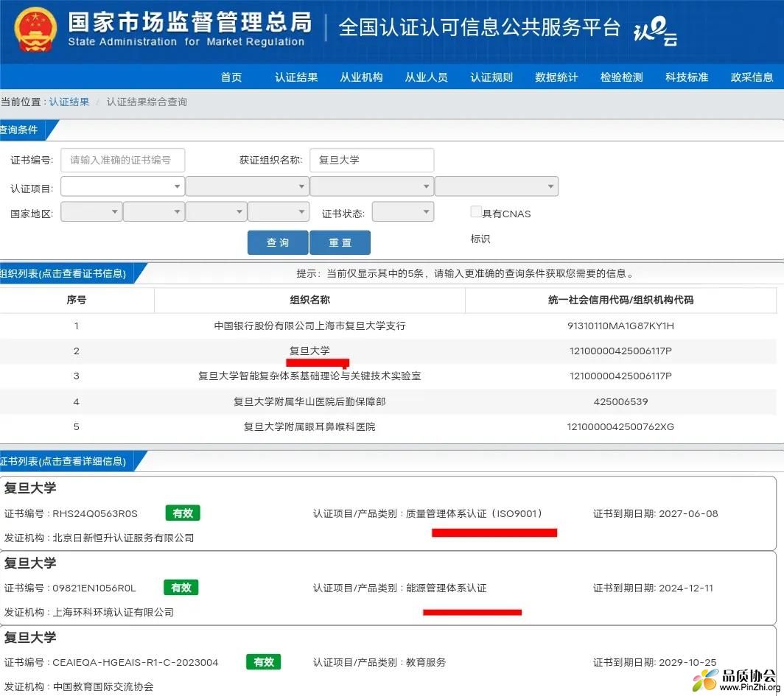The width and height of the screenshot is (784, 696).
Task: Open certificate 09821EN1056R0L details
Action: (388, 588)
